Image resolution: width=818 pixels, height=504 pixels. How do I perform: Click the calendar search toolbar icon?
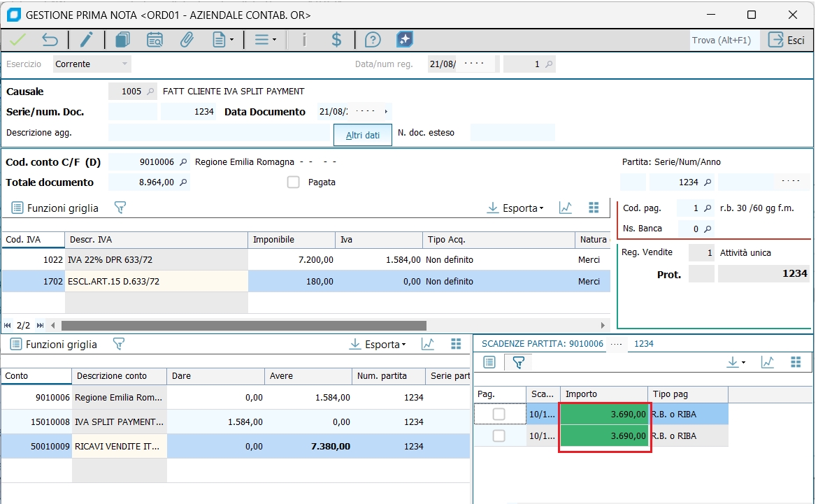point(155,40)
